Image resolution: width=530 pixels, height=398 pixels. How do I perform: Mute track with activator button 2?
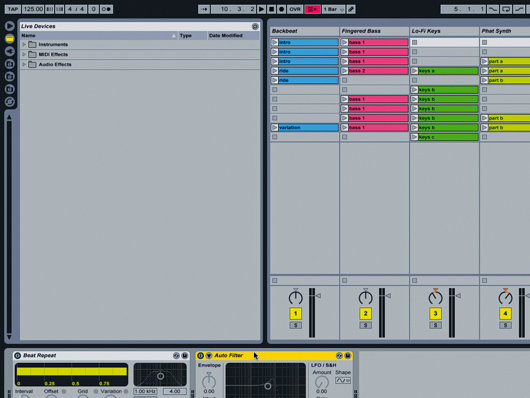(x=365, y=313)
